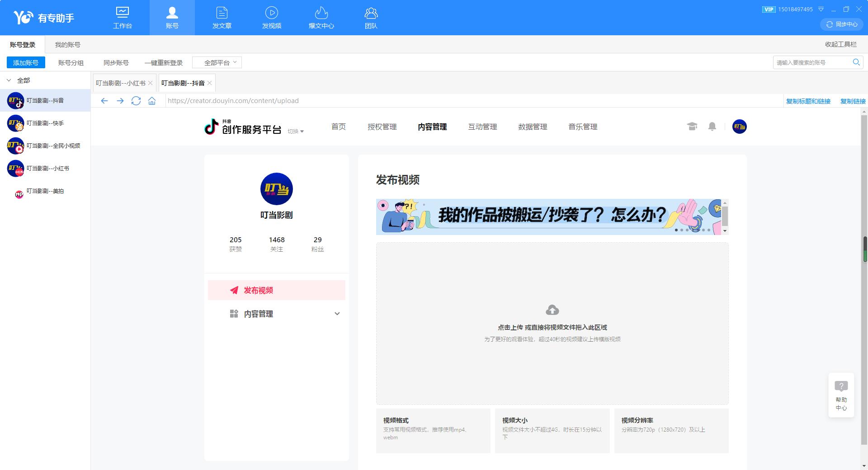Click the browser home icon
Image resolution: width=868 pixels, height=470 pixels.
(152, 101)
